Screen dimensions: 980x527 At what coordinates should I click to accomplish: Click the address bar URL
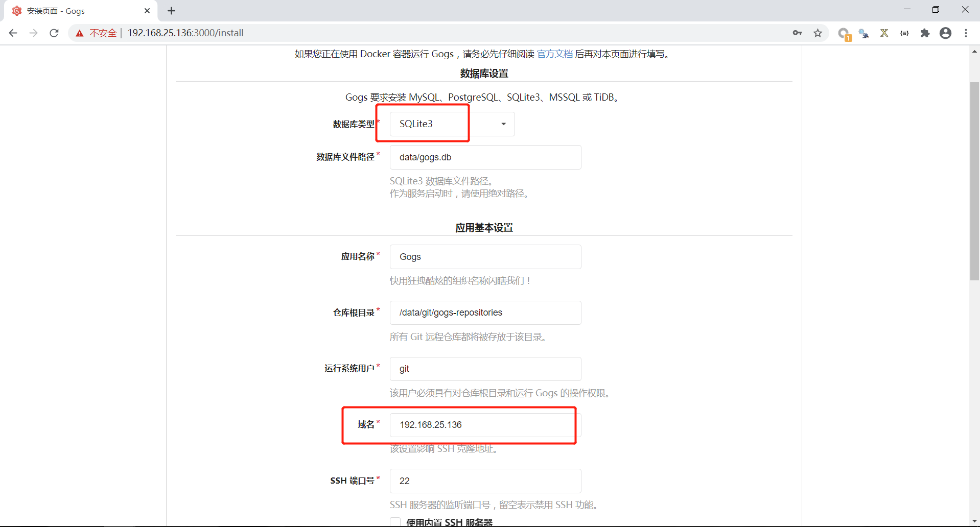pos(185,33)
